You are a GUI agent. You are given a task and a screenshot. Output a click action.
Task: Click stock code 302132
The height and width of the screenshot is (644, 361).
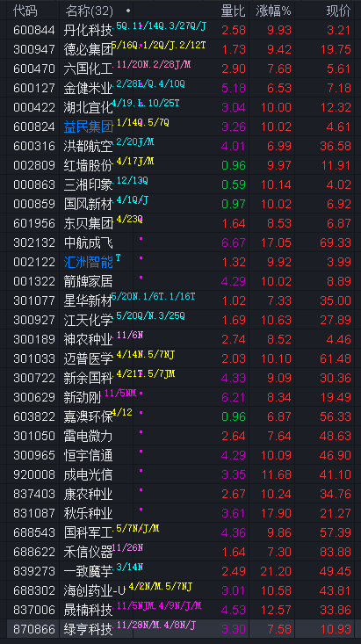[34, 242]
